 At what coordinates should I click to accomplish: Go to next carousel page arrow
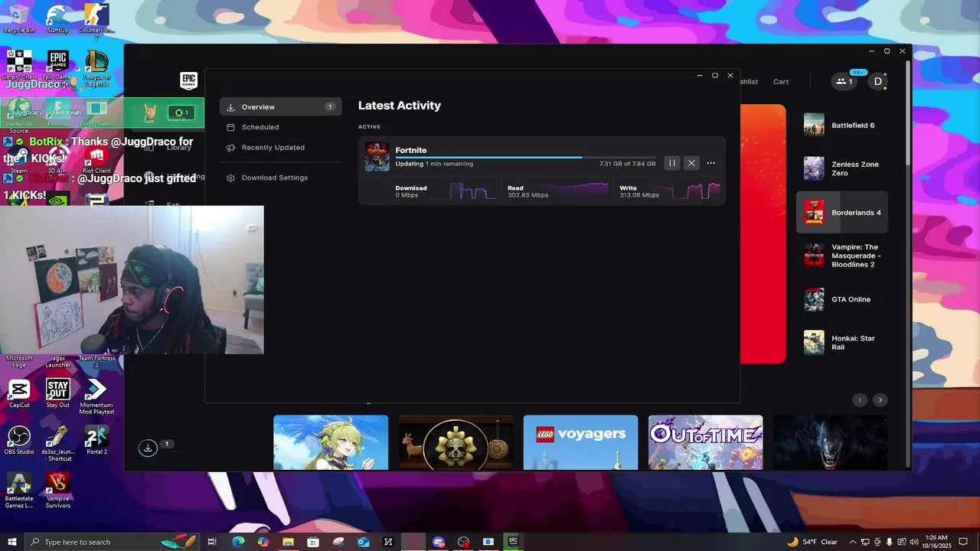[880, 399]
